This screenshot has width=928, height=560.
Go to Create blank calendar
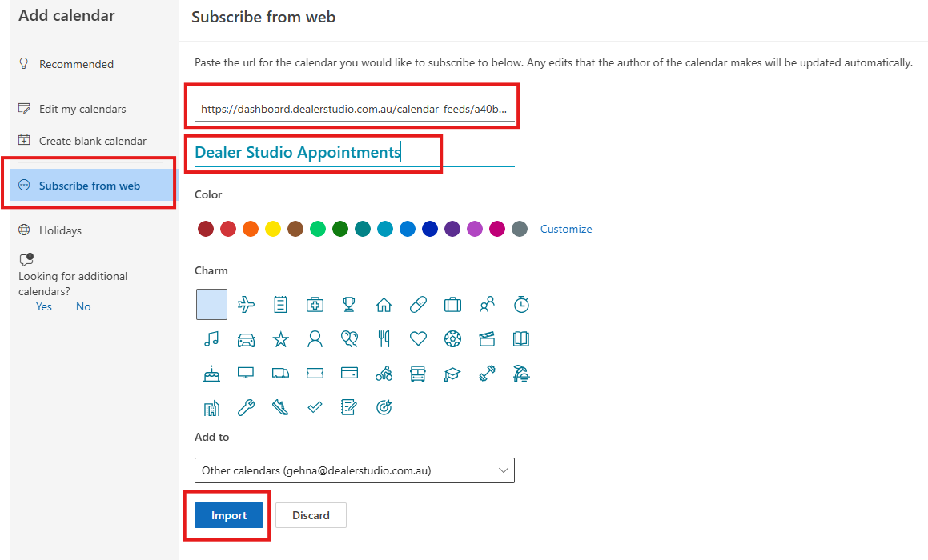[92, 141]
